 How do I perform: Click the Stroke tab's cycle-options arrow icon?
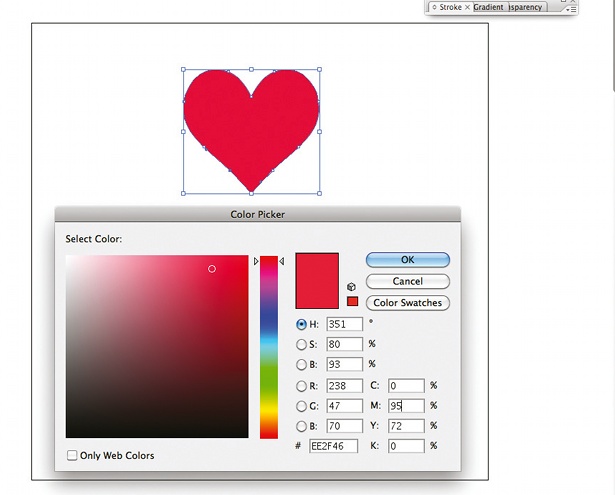pyautogui.click(x=434, y=7)
